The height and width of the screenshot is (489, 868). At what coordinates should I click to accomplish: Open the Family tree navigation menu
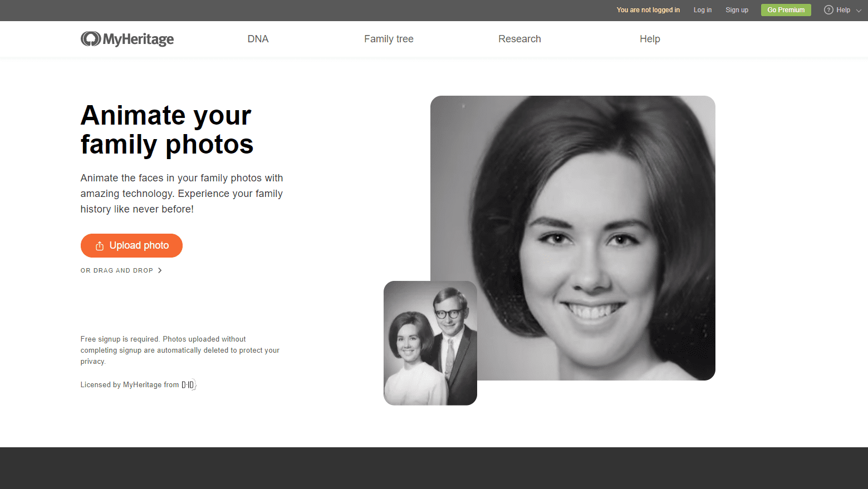(389, 39)
